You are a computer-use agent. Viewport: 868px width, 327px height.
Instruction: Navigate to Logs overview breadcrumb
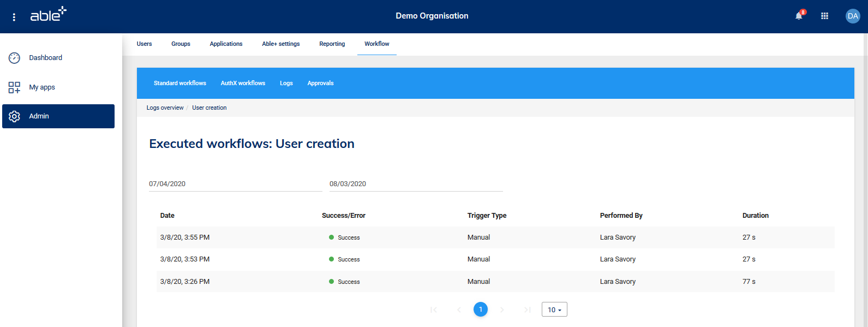tap(165, 108)
